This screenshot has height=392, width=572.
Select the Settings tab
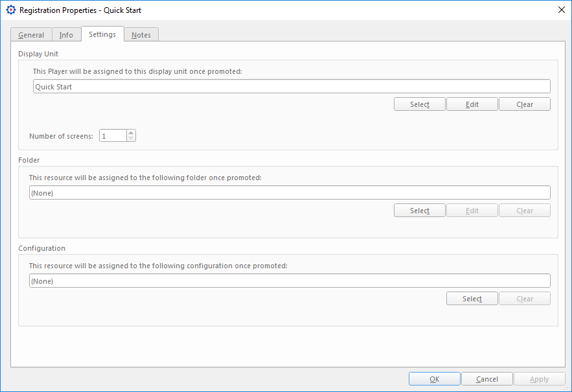click(x=102, y=34)
